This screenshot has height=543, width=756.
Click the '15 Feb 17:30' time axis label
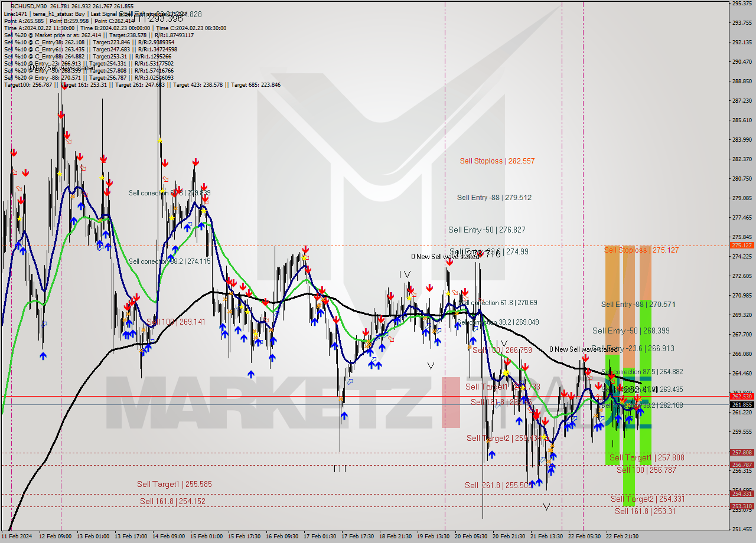point(244,537)
